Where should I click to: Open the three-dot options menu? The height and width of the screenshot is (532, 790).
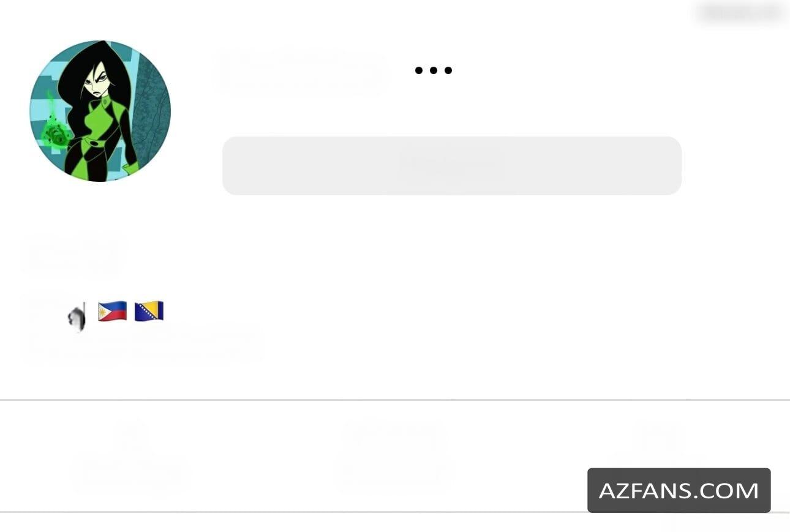[434, 70]
